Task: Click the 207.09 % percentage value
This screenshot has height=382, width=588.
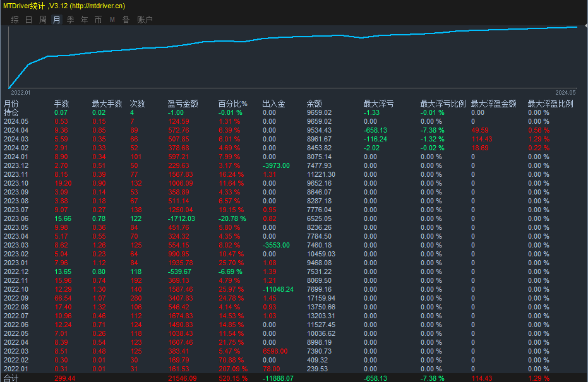Action: point(233,369)
